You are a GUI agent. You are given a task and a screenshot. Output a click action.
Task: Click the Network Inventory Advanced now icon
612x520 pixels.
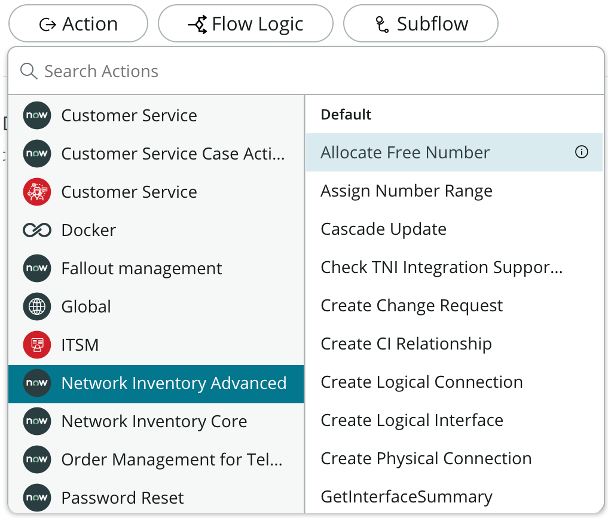(x=37, y=383)
